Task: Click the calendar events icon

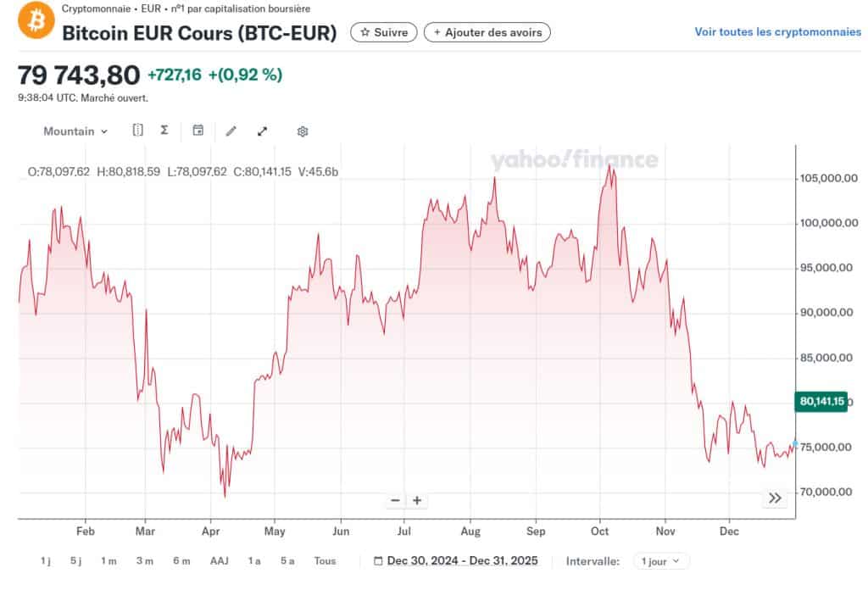Action: [x=198, y=131]
